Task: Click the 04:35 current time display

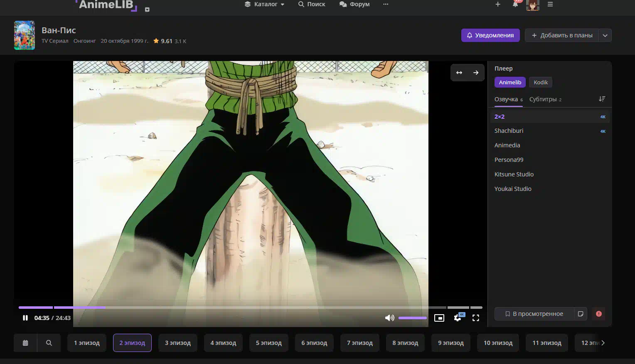Action: click(42, 318)
